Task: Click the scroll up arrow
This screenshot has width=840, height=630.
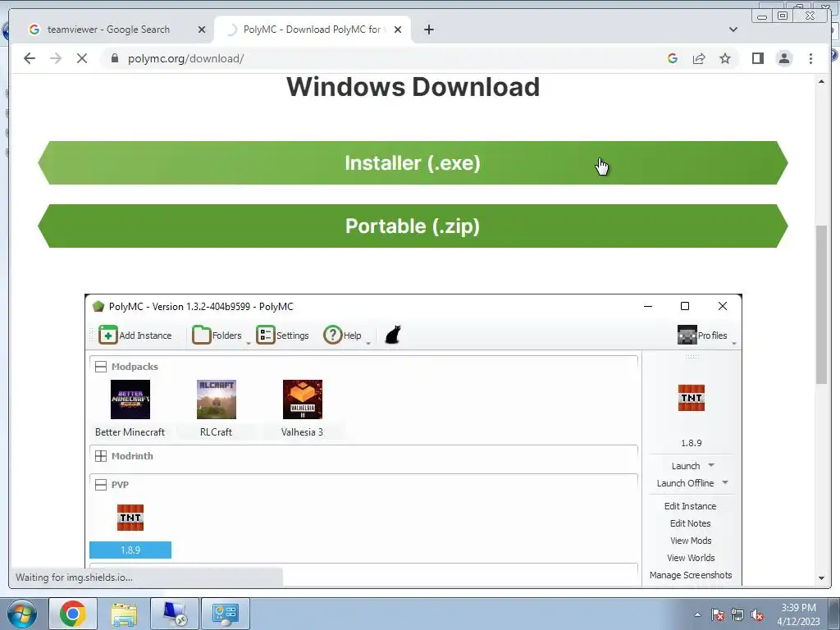Action: click(821, 81)
